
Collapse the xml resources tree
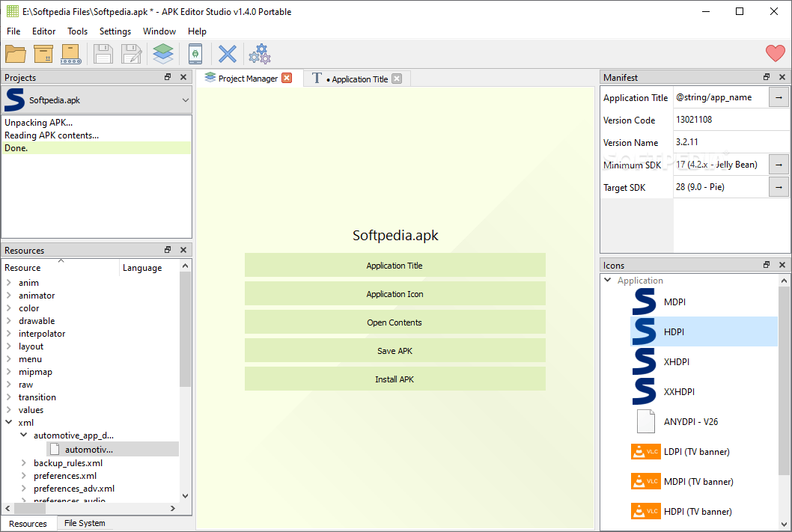tap(9, 422)
